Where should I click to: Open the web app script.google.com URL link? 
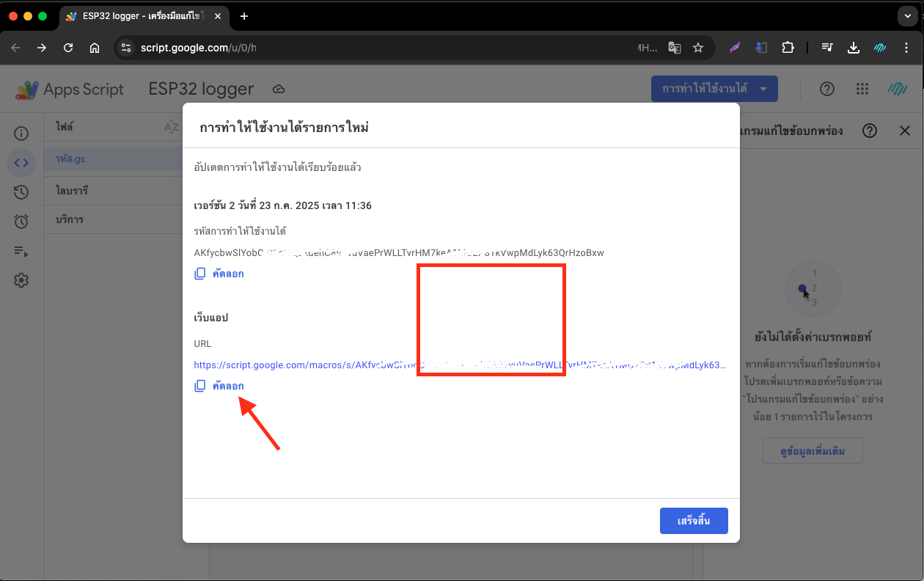tap(460, 365)
